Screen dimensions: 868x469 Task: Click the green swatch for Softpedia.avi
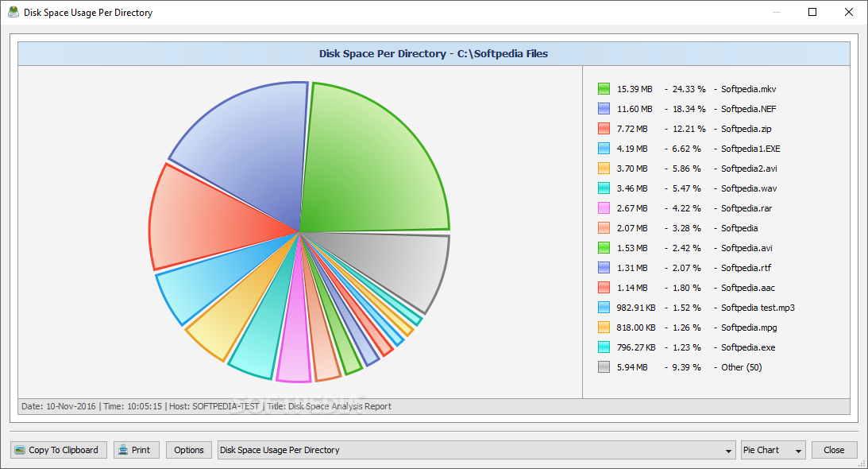point(604,248)
